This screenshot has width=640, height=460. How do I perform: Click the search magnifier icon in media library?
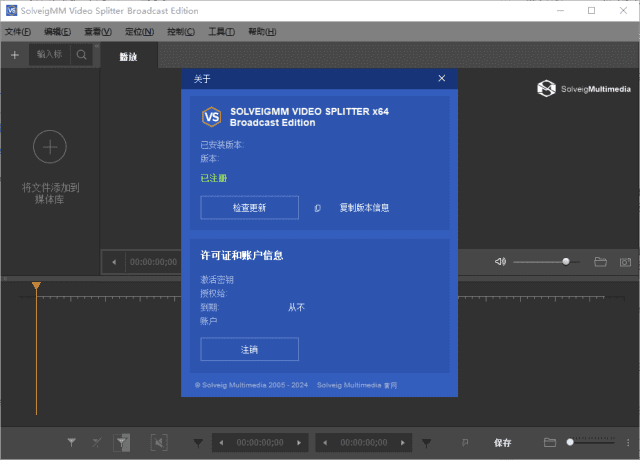coord(79,55)
